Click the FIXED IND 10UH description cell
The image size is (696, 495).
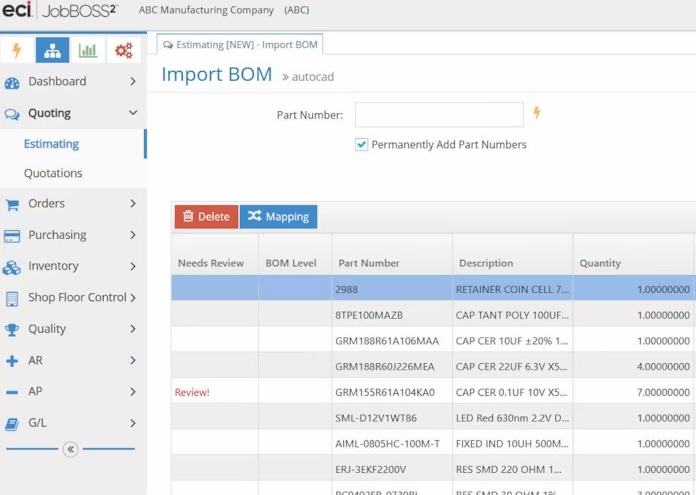[512, 444]
